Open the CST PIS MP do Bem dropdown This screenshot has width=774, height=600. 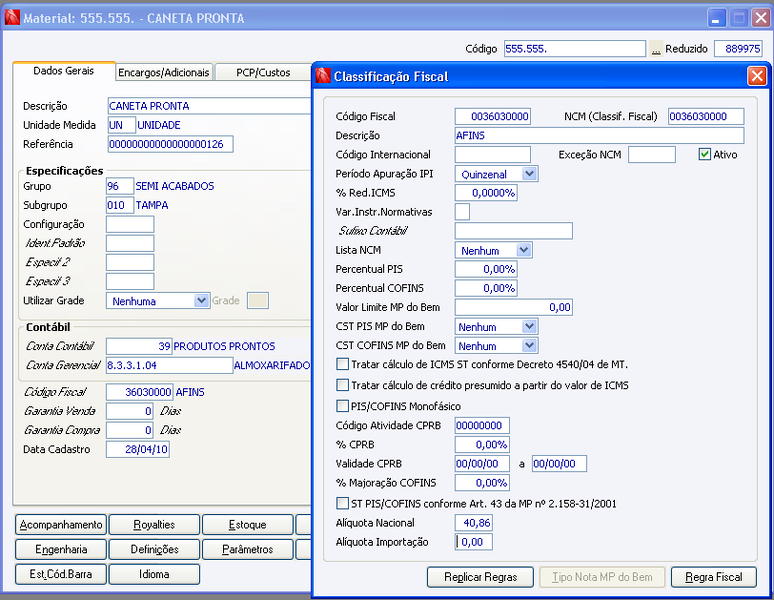tap(530, 326)
